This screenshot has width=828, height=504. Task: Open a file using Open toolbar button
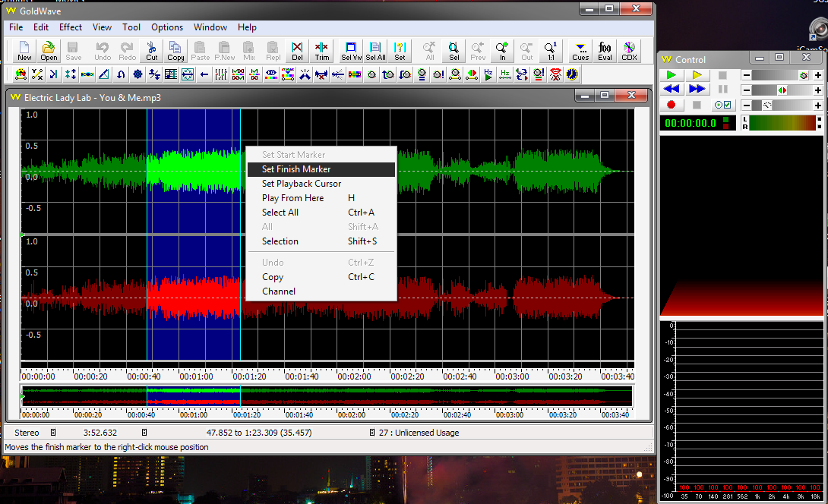49,51
